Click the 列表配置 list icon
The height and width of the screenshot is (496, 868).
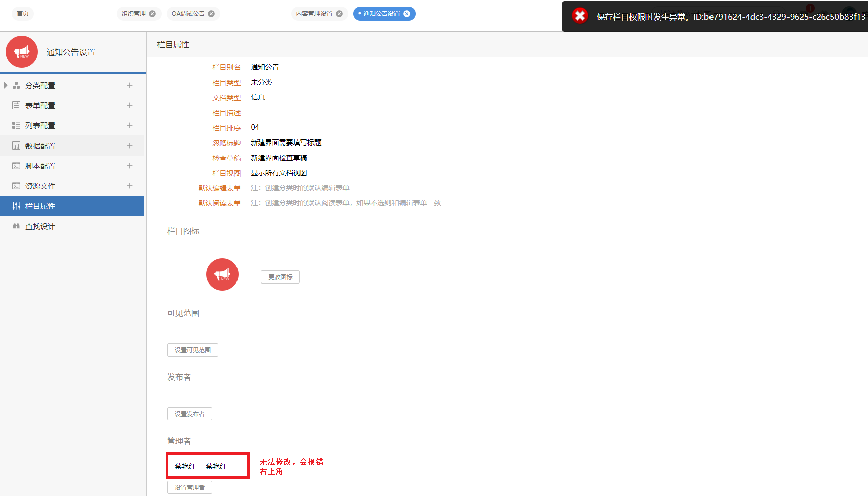(x=16, y=125)
